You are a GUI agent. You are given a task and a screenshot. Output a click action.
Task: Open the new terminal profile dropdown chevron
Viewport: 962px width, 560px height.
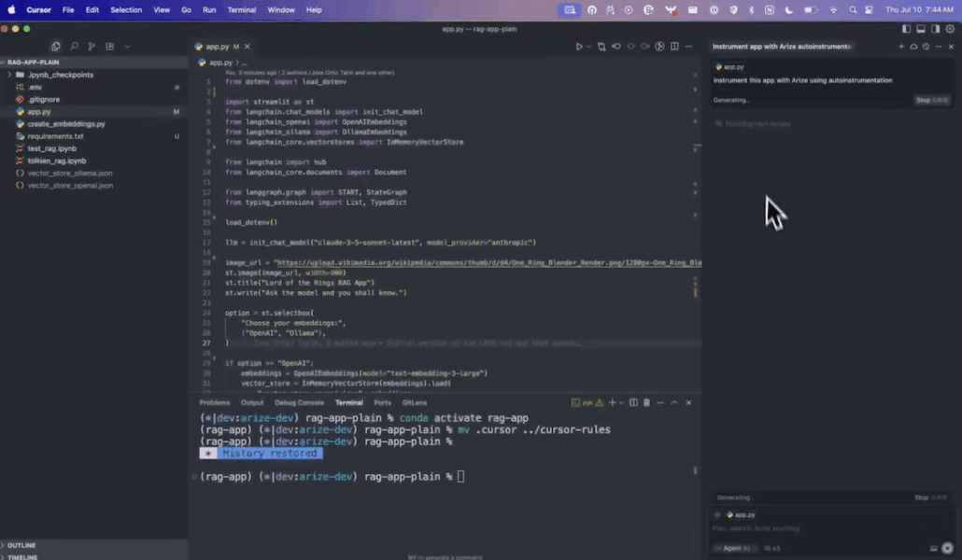621,400
